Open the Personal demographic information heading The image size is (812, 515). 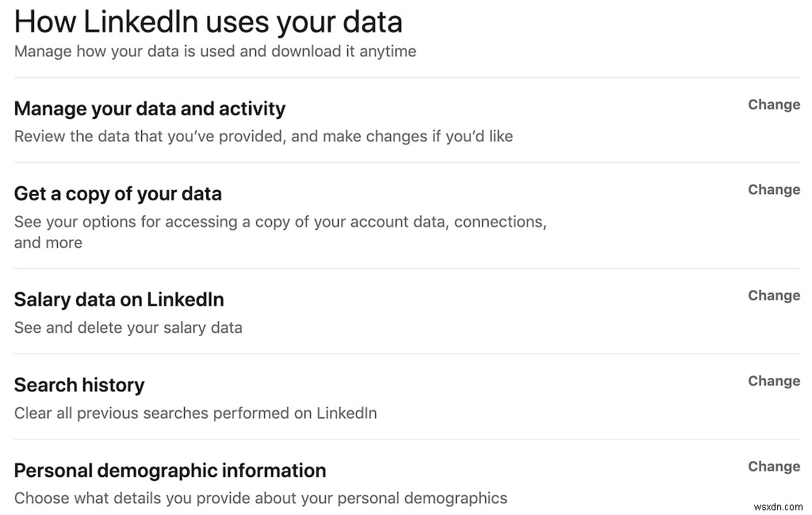170,471
